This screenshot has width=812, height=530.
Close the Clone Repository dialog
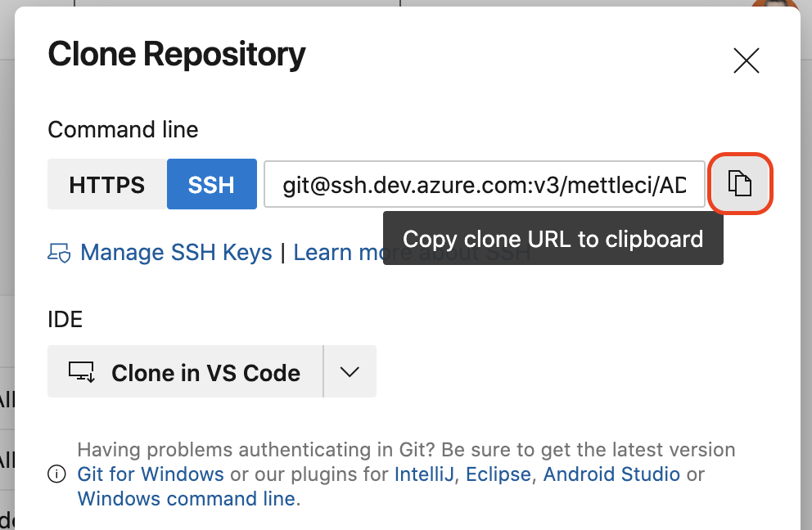[746, 61]
